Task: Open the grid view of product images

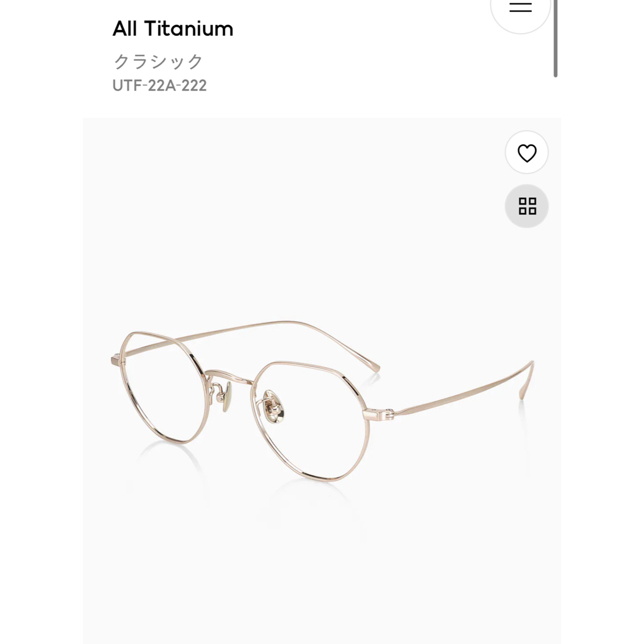Action: point(527,206)
